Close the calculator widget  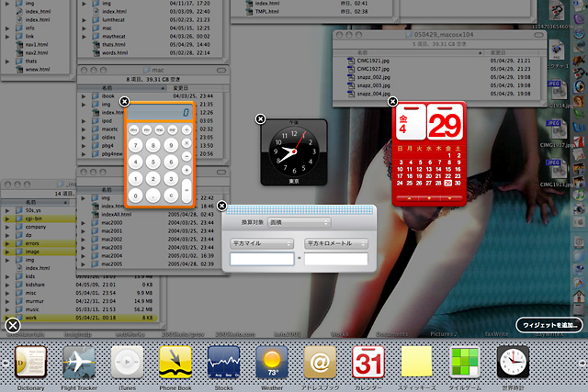click(x=125, y=102)
